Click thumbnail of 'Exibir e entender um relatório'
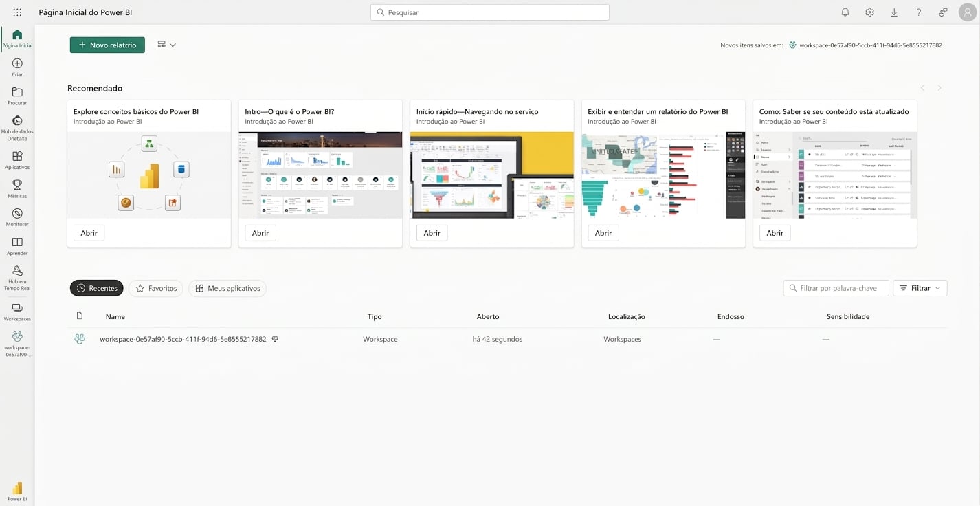 tap(663, 175)
